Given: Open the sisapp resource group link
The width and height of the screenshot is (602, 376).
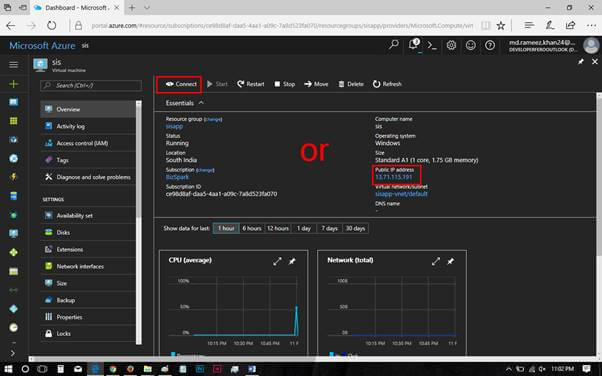Looking at the screenshot, I should point(174,126).
